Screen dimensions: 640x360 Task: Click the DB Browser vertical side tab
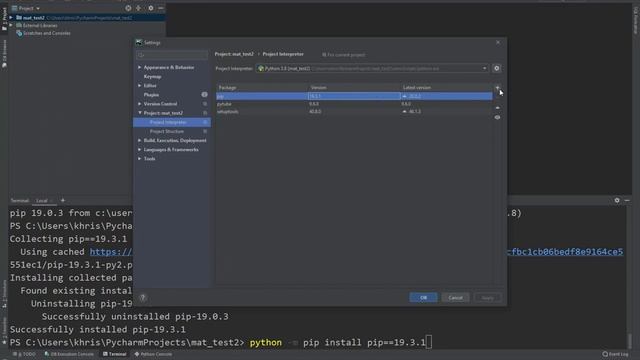[4, 53]
